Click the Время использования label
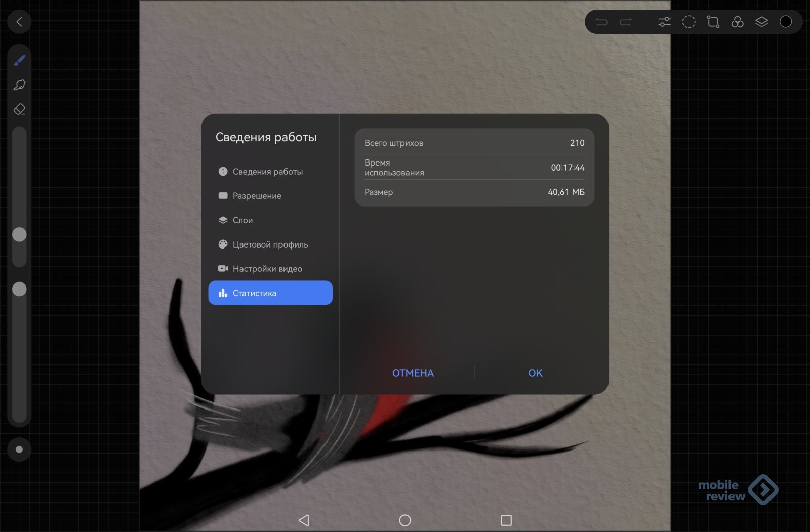The width and height of the screenshot is (810, 532). (394, 168)
